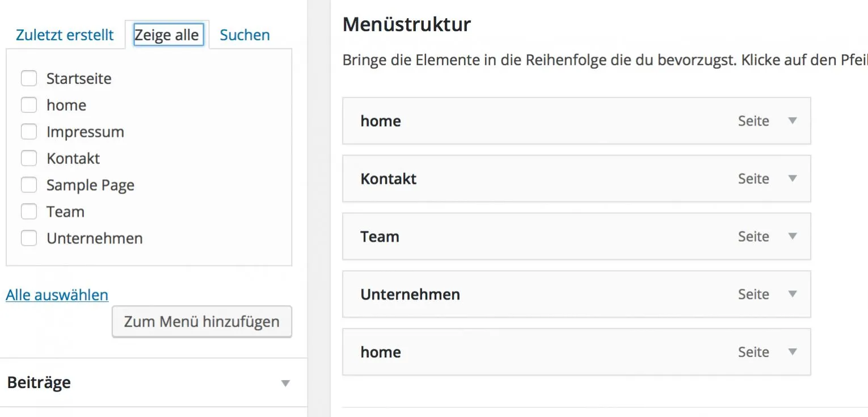Expand the Kontakt menu item arrow

coord(793,179)
